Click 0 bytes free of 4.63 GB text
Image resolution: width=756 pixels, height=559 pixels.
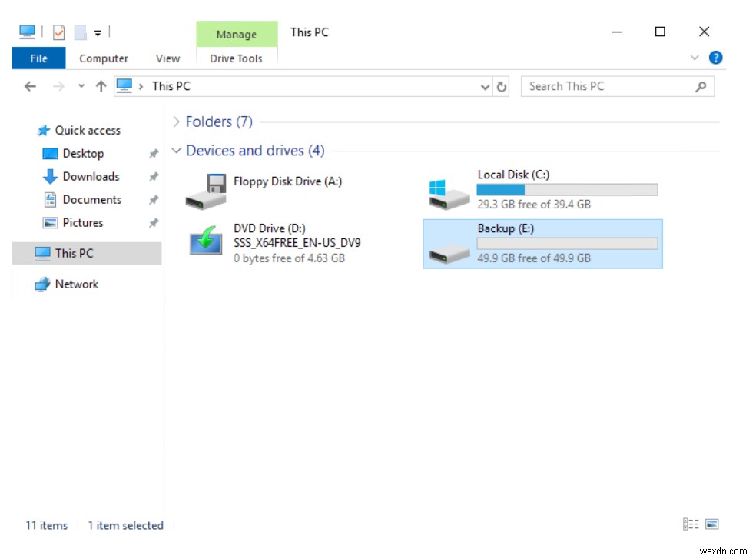point(289,258)
